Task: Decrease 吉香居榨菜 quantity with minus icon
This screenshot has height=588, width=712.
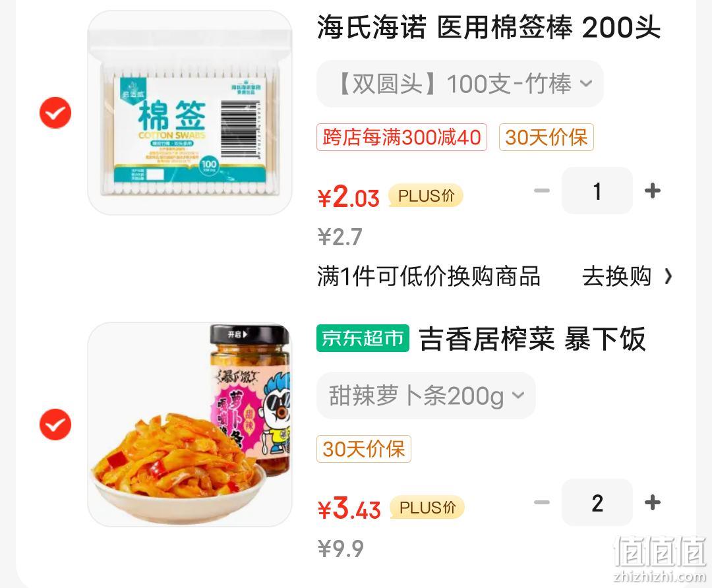Action: click(x=542, y=503)
